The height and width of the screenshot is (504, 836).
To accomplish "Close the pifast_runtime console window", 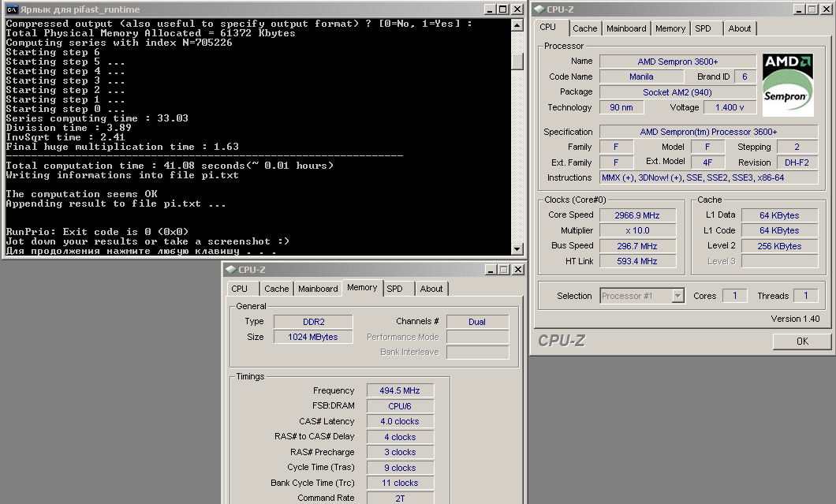I will (517, 9).
